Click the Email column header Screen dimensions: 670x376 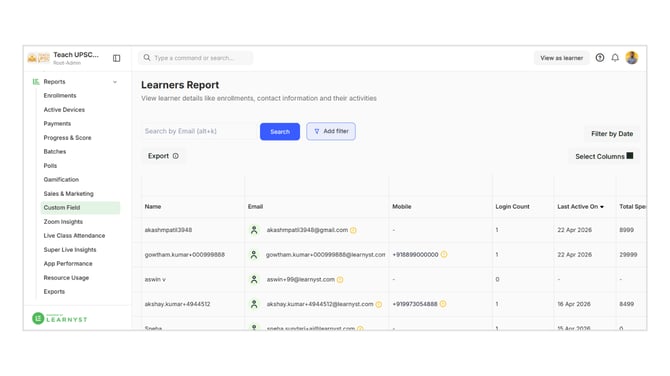click(256, 206)
